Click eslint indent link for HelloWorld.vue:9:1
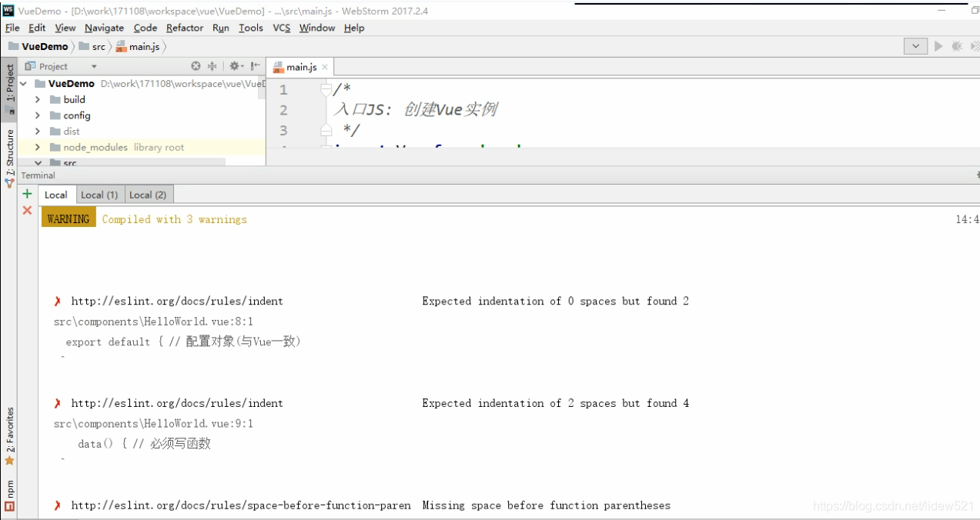 [177, 403]
